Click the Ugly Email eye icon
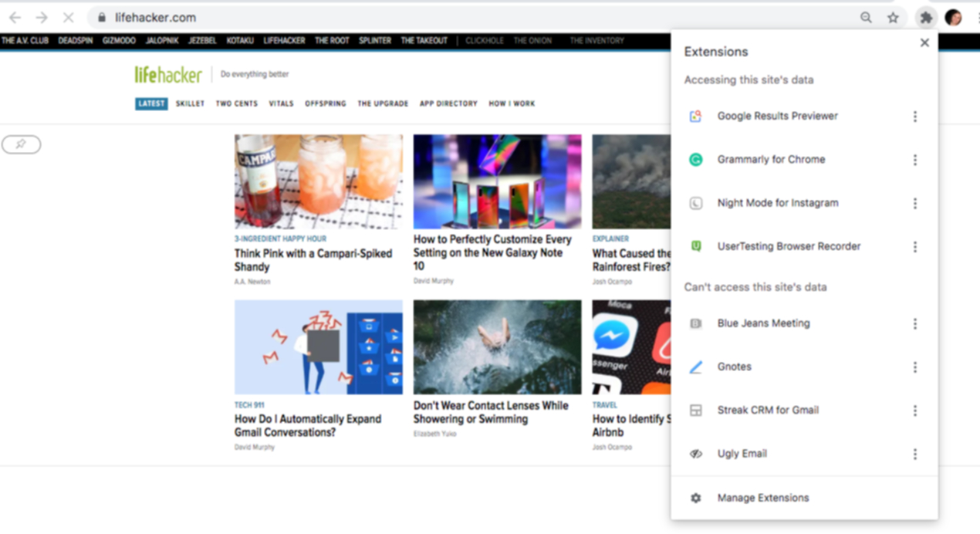980x534 pixels. point(695,454)
